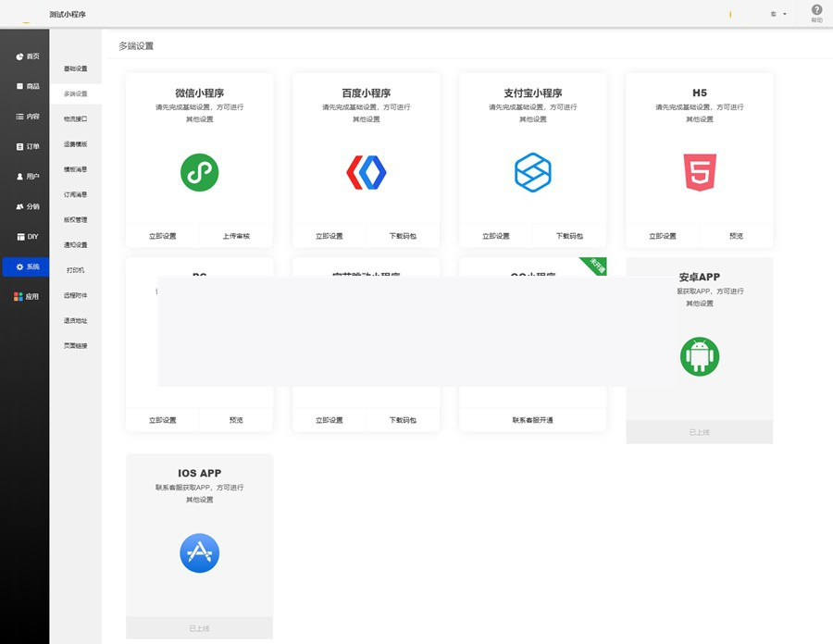Open the 订单 menu in the sidebar
The width and height of the screenshot is (833, 644).
[26, 146]
